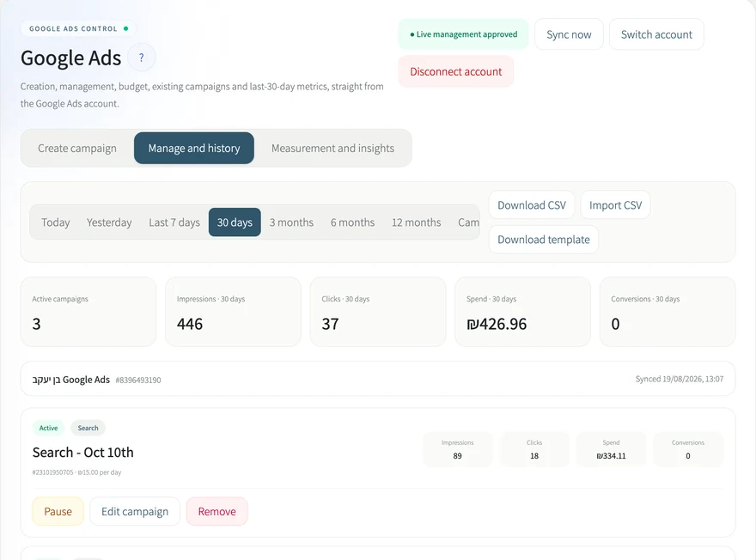756x560 pixels.
Task: Click the campaign Impressions tile showing 89
Action: [457, 450]
